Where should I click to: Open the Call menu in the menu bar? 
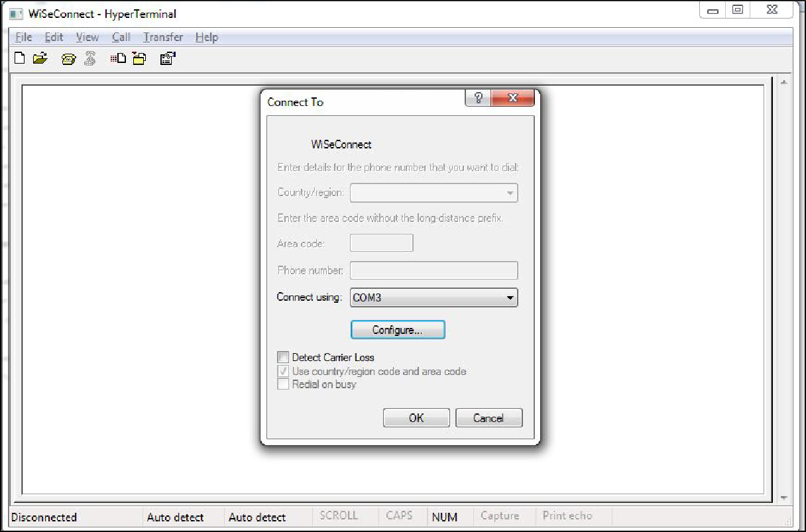click(x=121, y=37)
